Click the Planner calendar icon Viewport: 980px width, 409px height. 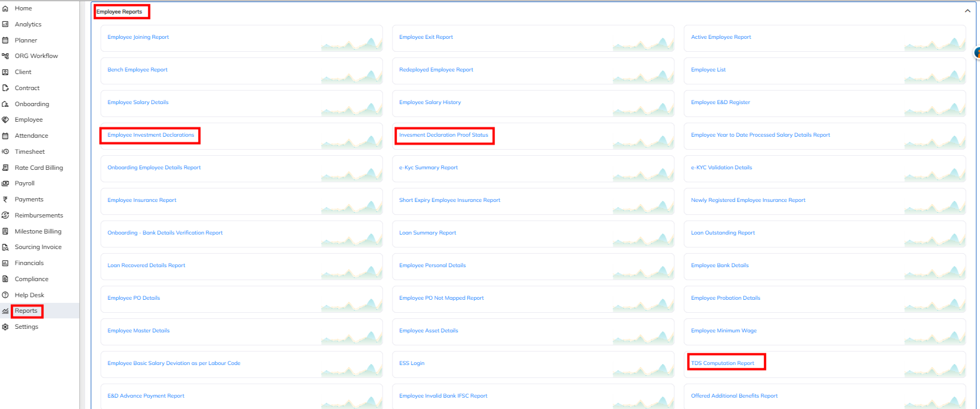5,40
